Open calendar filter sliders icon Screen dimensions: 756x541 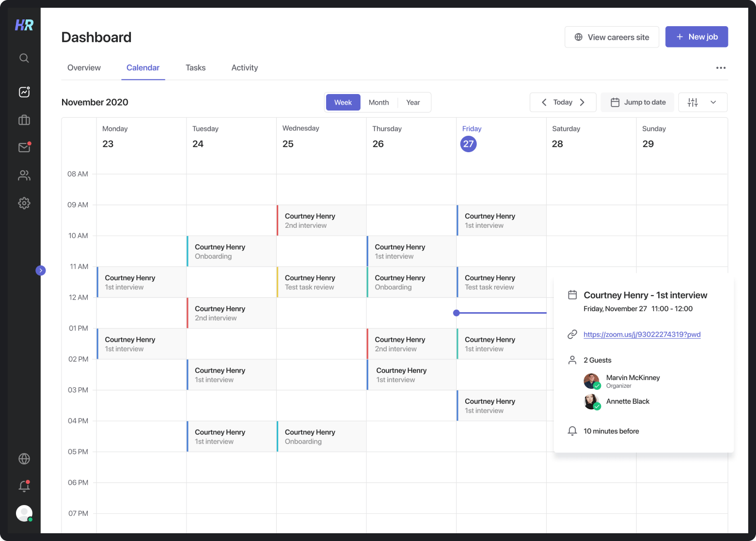pos(693,102)
